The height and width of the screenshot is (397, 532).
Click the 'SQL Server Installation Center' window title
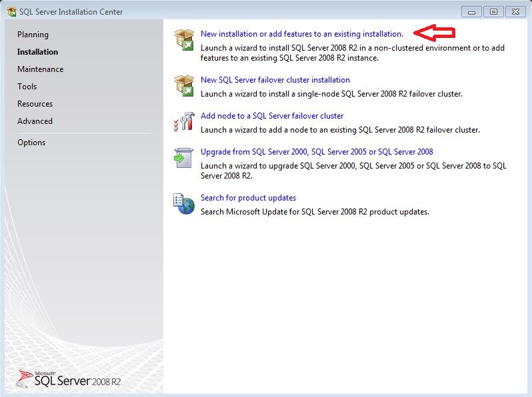coord(71,12)
